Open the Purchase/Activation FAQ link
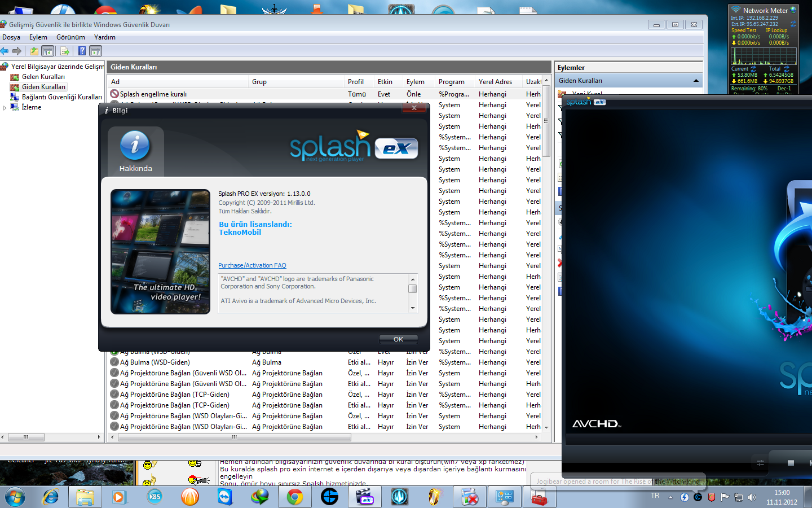812x508 pixels. pos(252,265)
